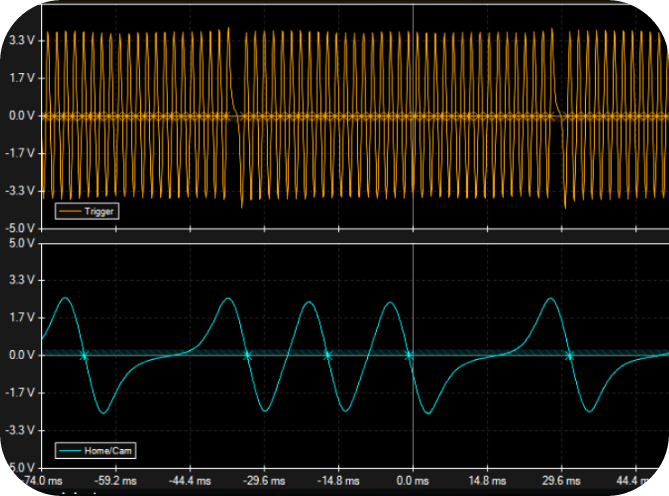Click the Home/Cam legend box
This screenshot has width=669, height=496.
click(96, 450)
